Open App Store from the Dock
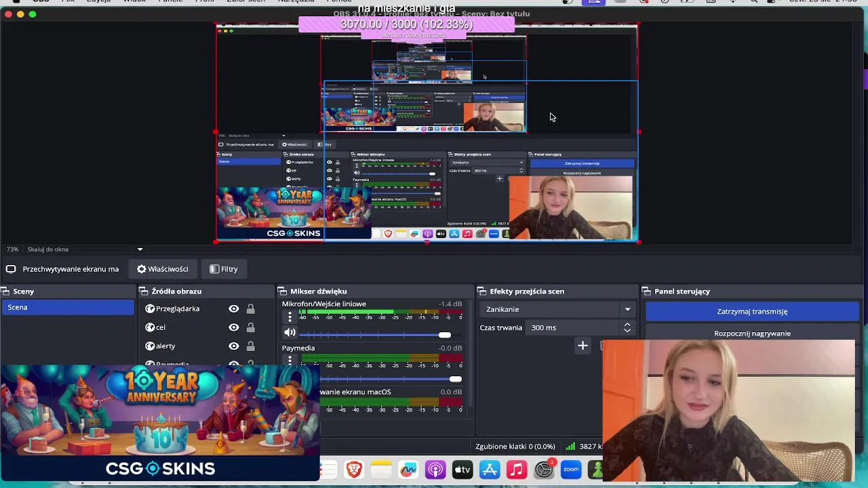Screen dimensions: 868x488 [490, 469]
